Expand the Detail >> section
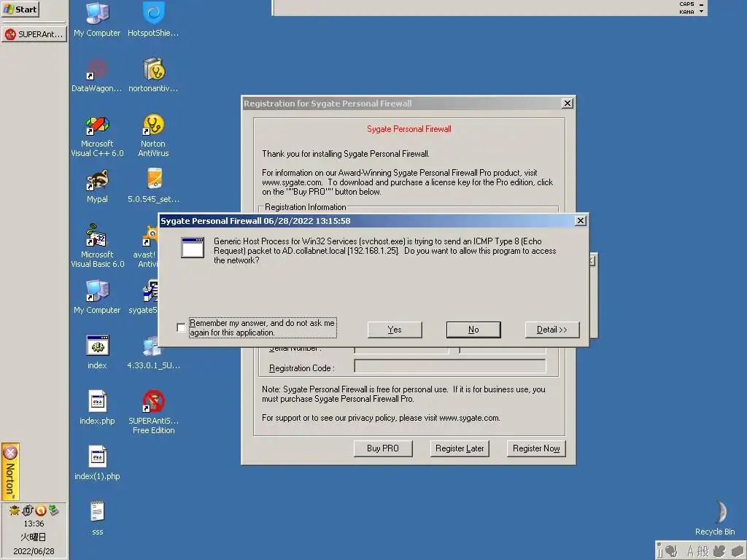 [x=552, y=330]
